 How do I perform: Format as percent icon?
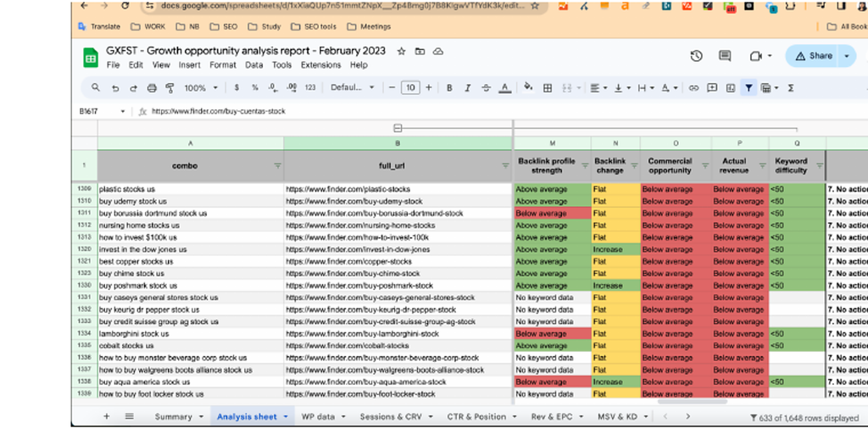coord(254,87)
